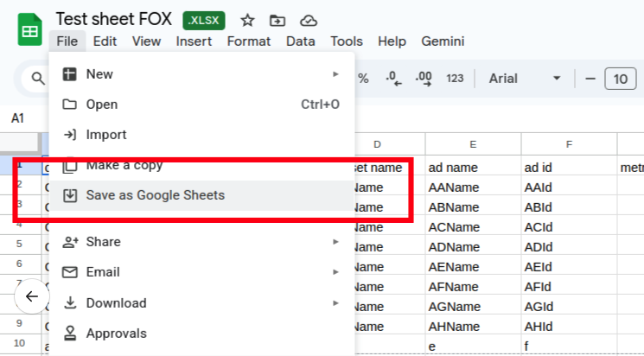
Task: Click the decrease decimal places icon
Action: pos(394,79)
